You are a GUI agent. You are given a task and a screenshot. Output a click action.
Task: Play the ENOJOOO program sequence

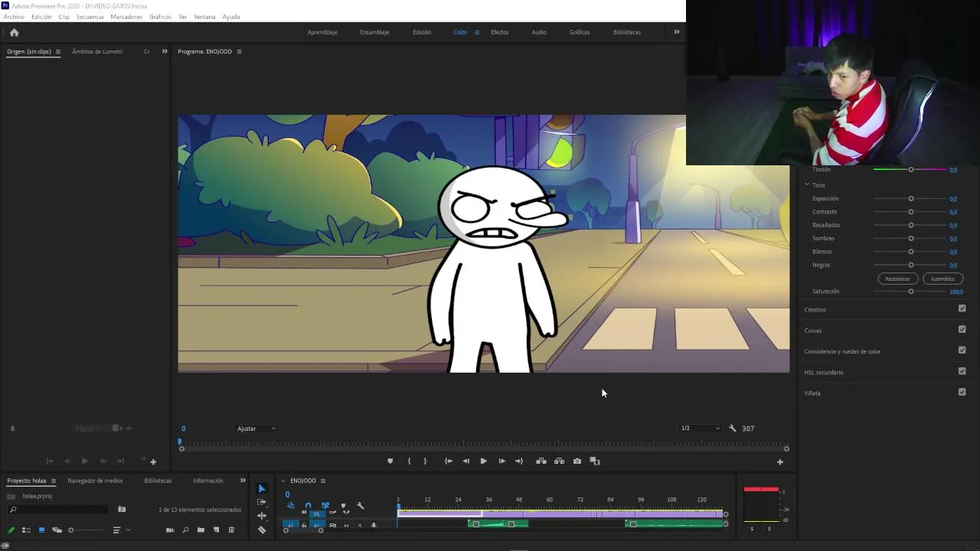pos(483,461)
